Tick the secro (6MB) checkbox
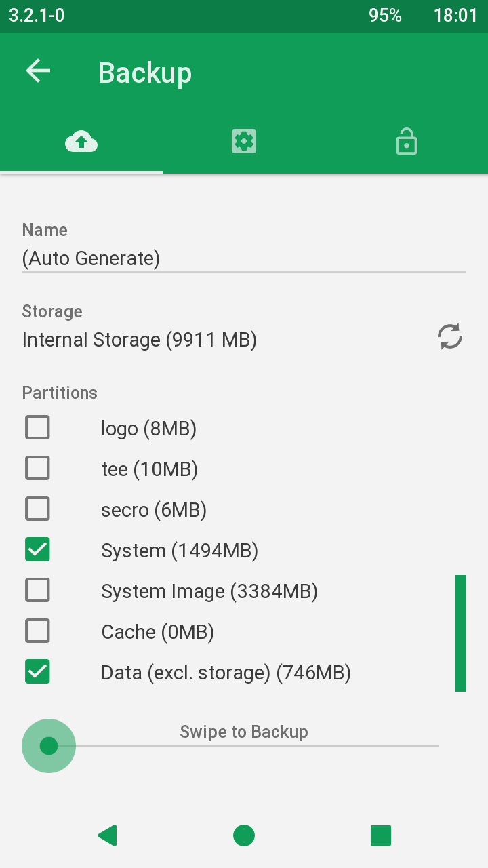Viewport: 488px width, 868px height. tap(37, 509)
